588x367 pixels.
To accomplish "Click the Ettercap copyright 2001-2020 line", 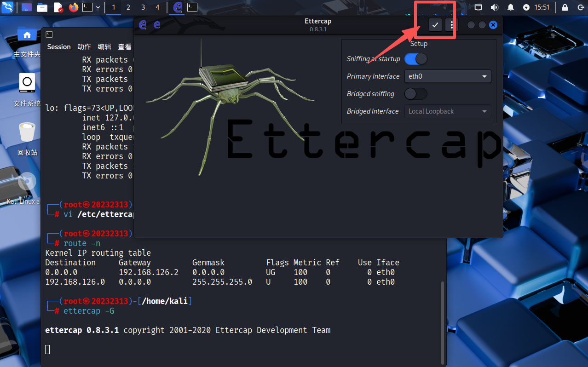I will 188,330.
